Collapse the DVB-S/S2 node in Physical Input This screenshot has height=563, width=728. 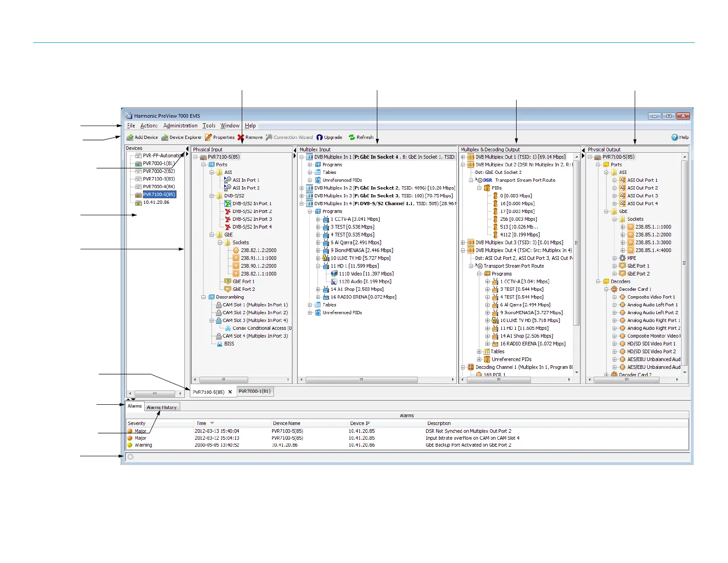(x=212, y=196)
